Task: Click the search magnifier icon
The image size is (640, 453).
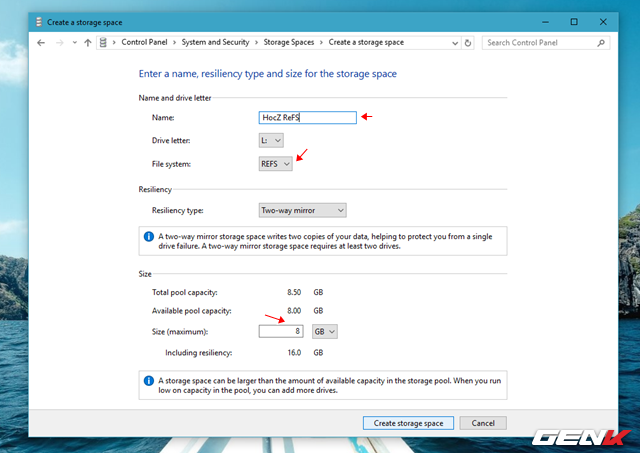Action: click(601, 43)
